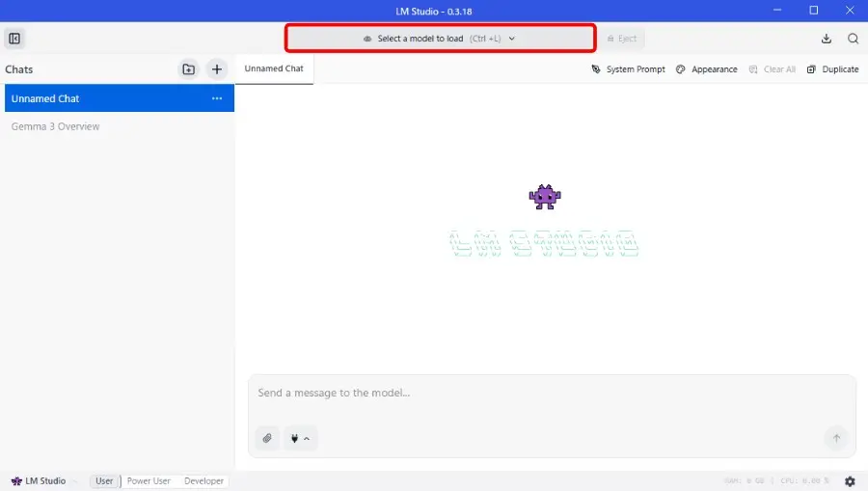Minimize the LM Studio window

(777, 11)
